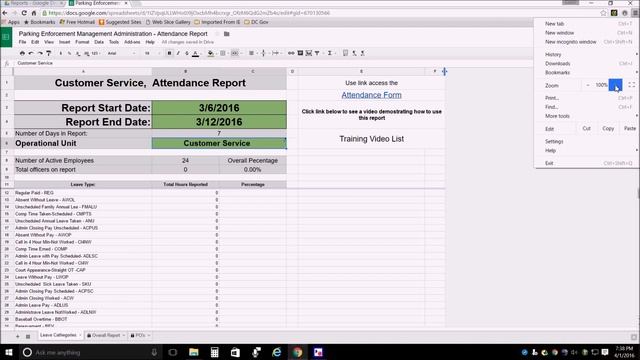
Task: Click the Task View taskbar button
Action: [173, 352]
